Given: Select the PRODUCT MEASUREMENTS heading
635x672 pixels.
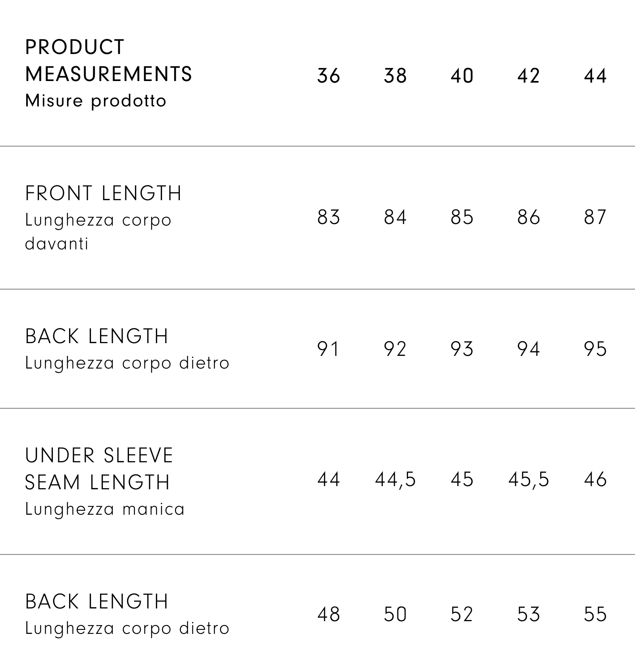Looking at the screenshot, I should click(108, 60).
